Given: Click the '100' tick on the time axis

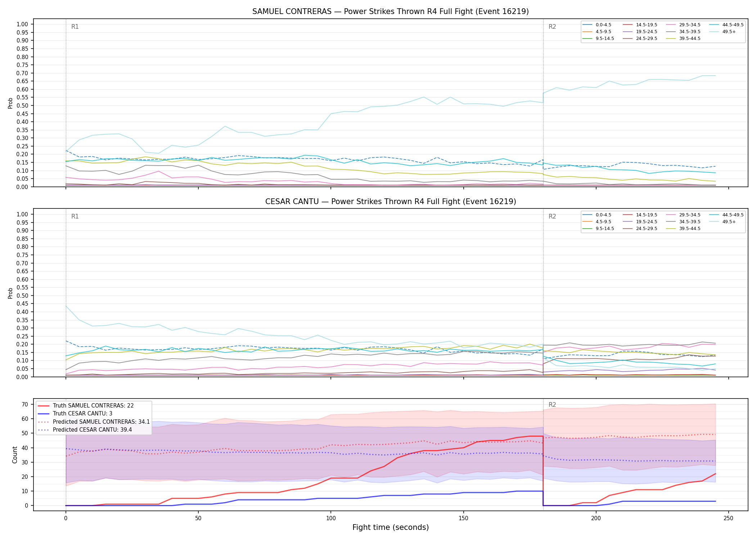Looking at the screenshot, I should tap(331, 518).
